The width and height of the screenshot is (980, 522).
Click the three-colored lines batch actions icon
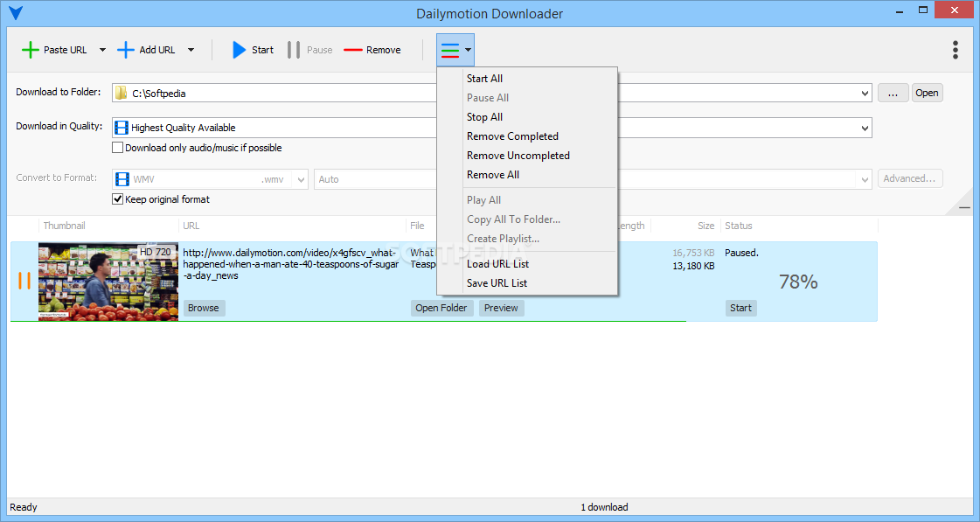(450, 50)
